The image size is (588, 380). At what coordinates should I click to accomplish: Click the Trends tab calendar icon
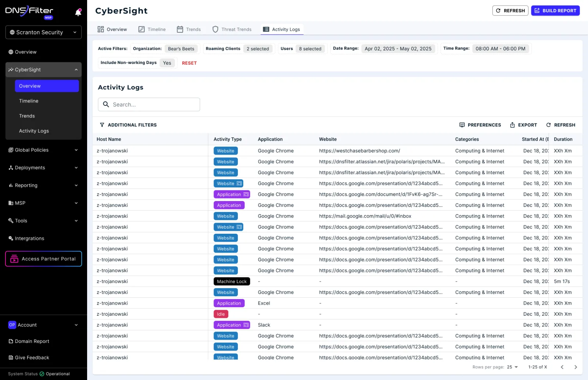[x=180, y=29]
